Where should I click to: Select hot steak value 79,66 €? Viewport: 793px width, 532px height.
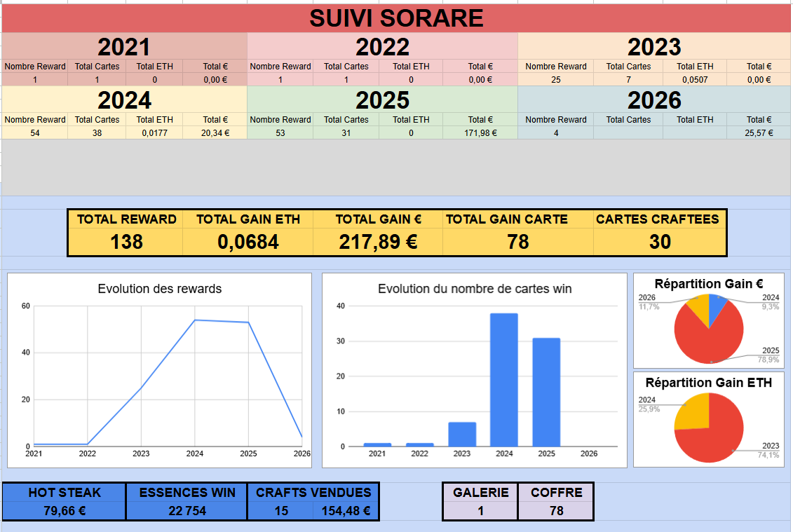click(65, 511)
